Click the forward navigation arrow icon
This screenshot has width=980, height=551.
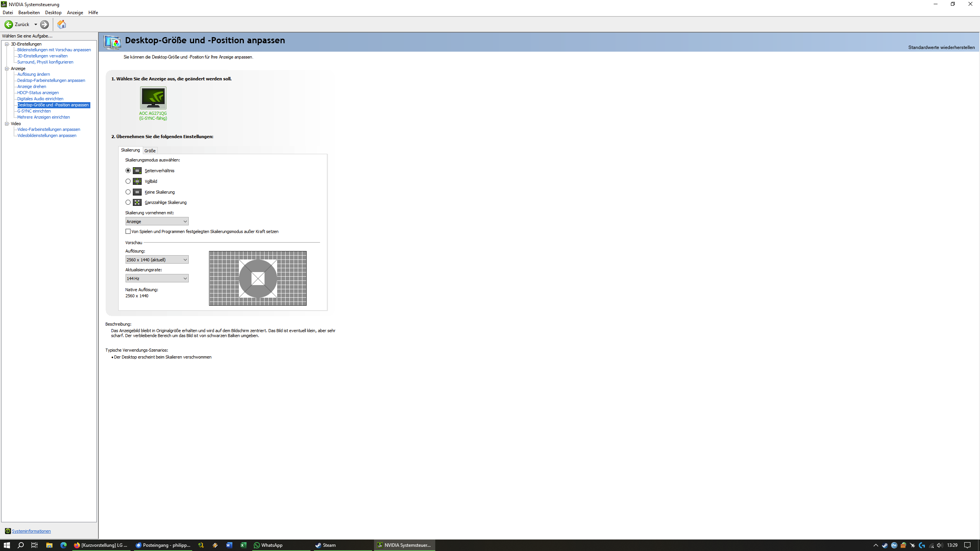(44, 24)
